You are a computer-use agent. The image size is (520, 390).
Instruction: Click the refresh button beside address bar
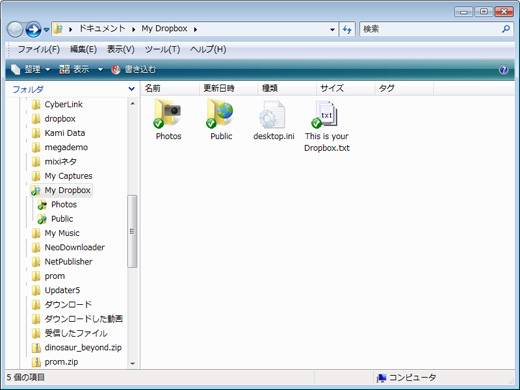tap(347, 30)
